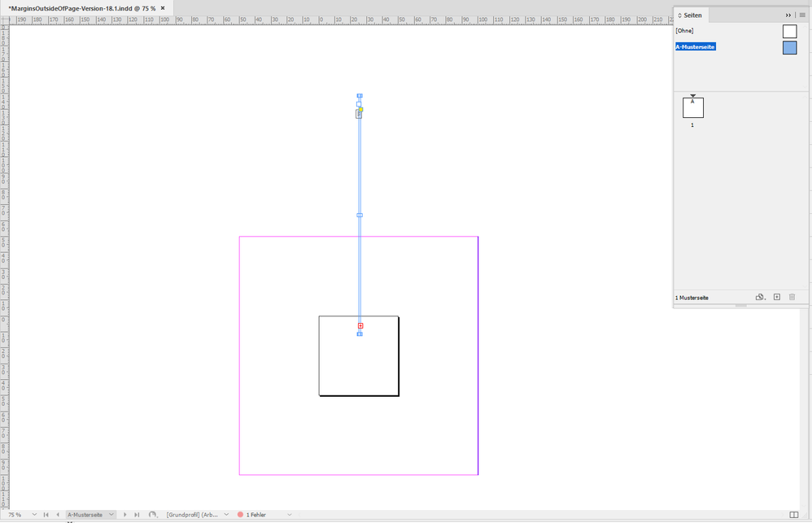
Task: Open the edit page size button
Action: [760, 297]
